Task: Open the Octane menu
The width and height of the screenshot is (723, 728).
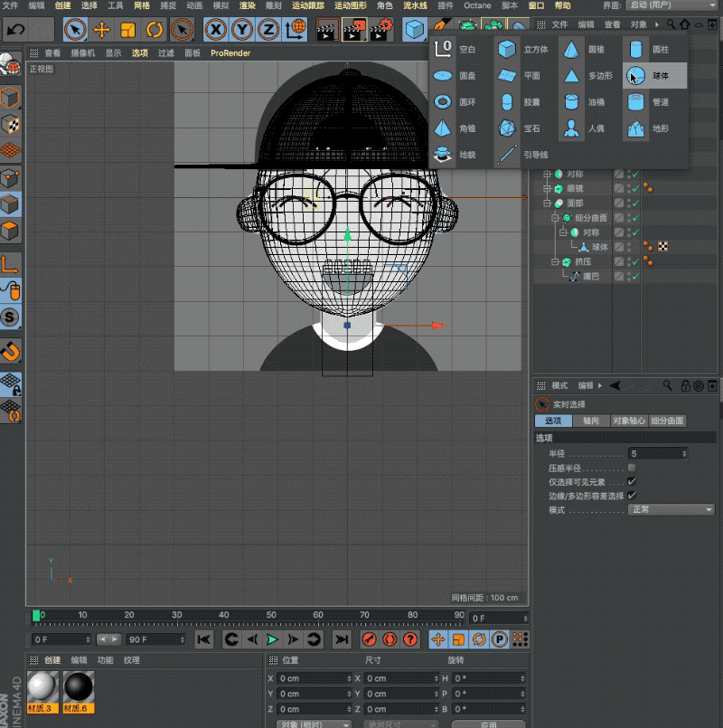Action: (477, 5)
